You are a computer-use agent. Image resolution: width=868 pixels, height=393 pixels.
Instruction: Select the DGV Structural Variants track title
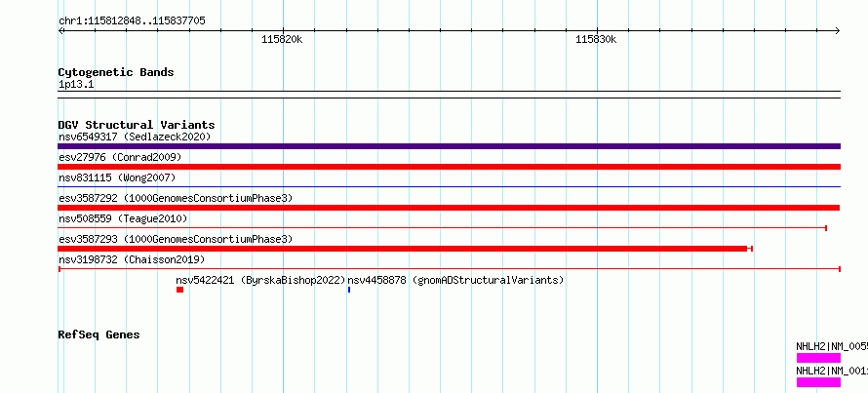point(137,125)
